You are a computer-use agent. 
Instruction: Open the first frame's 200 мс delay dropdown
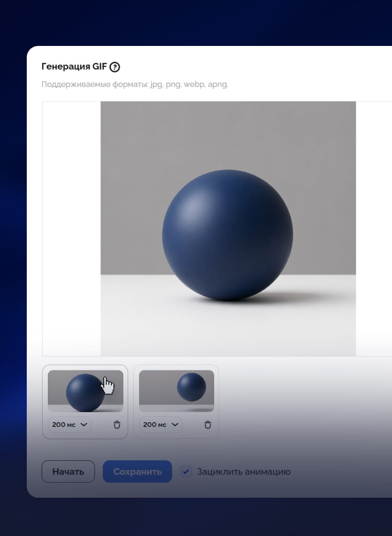coord(70,425)
